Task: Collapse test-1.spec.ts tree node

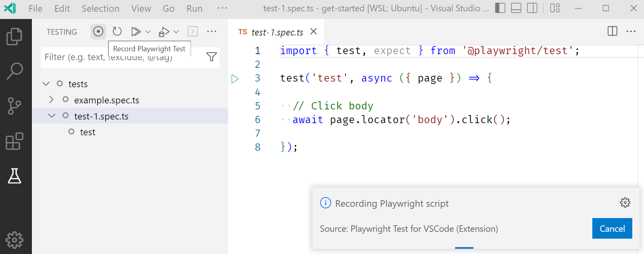Action: click(x=52, y=115)
